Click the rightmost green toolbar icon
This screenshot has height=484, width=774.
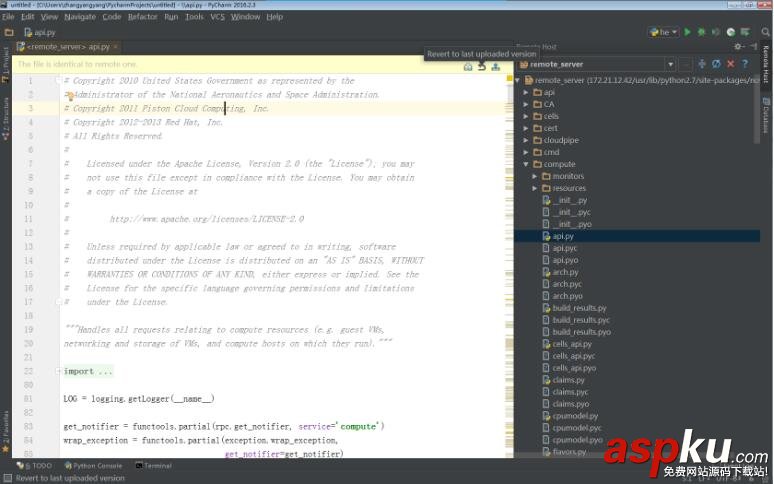pyautogui.click(x=745, y=32)
